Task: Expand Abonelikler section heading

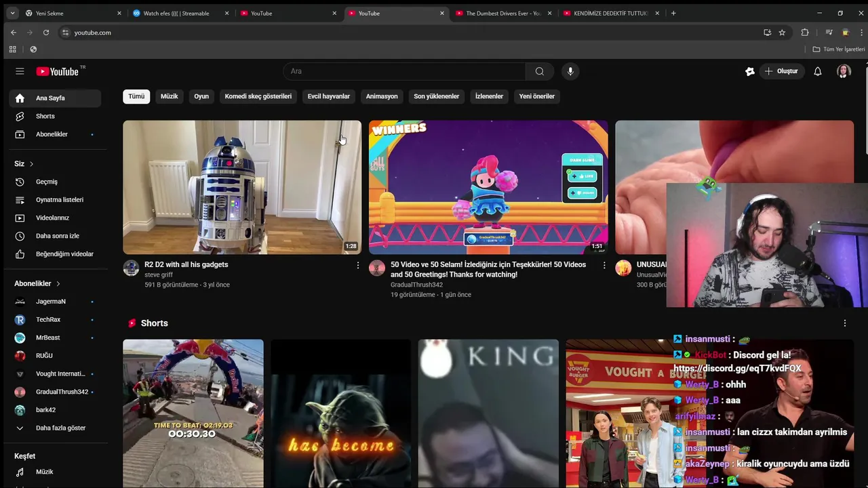Action: tap(37, 283)
